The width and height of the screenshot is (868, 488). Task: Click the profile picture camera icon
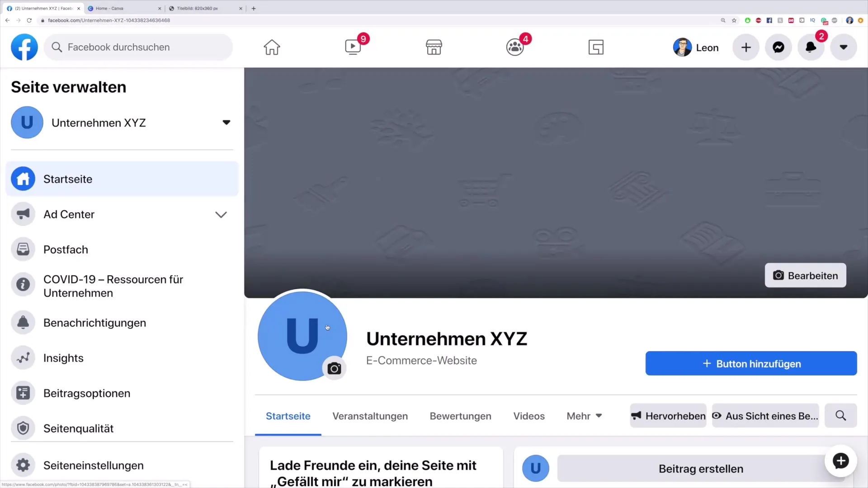(x=334, y=369)
